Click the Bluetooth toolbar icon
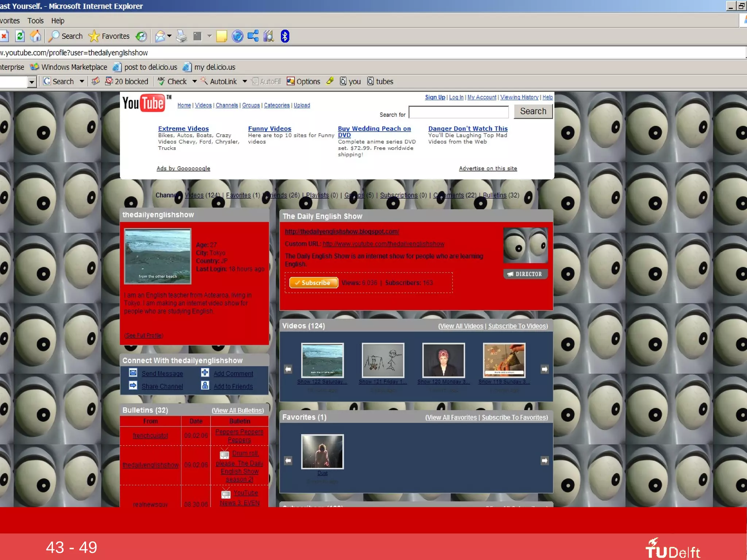 [285, 36]
